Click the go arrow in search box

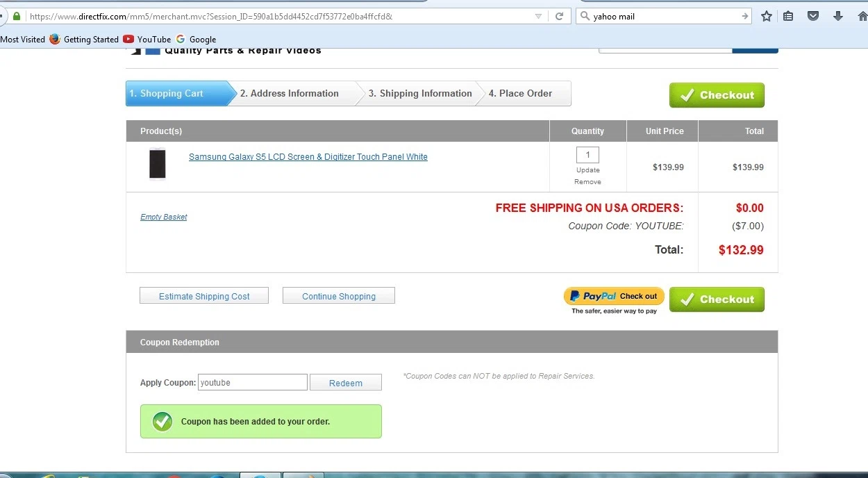pyautogui.click(x=745, y=16)
